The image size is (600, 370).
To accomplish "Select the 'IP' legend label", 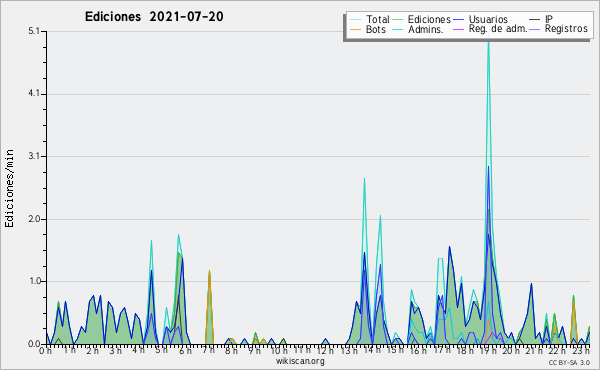I will click(x=549, y=19).
